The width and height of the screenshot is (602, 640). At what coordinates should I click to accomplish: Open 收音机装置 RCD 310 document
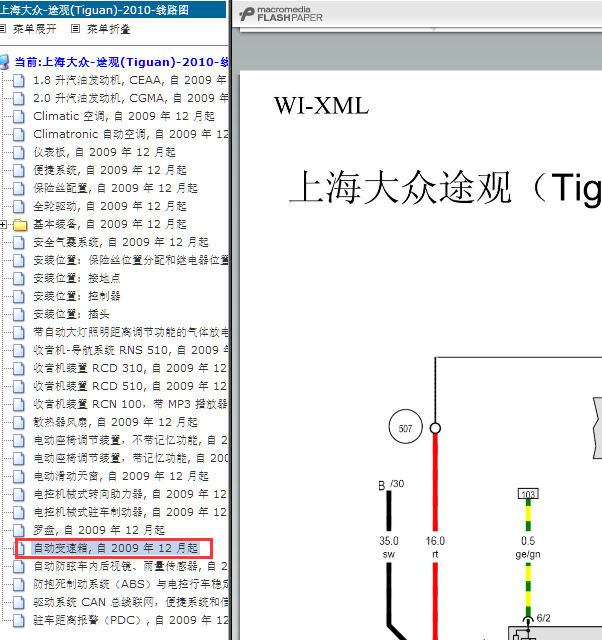click(x=130, y=368)
